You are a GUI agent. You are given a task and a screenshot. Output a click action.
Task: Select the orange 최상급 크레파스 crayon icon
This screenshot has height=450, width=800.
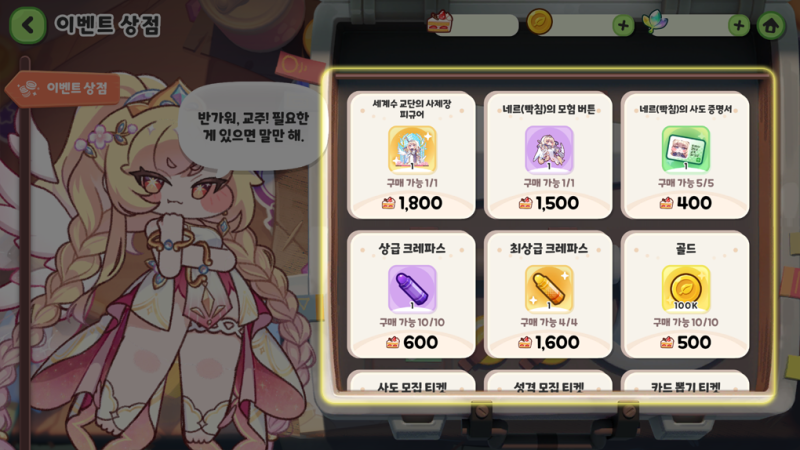point(549,289)
